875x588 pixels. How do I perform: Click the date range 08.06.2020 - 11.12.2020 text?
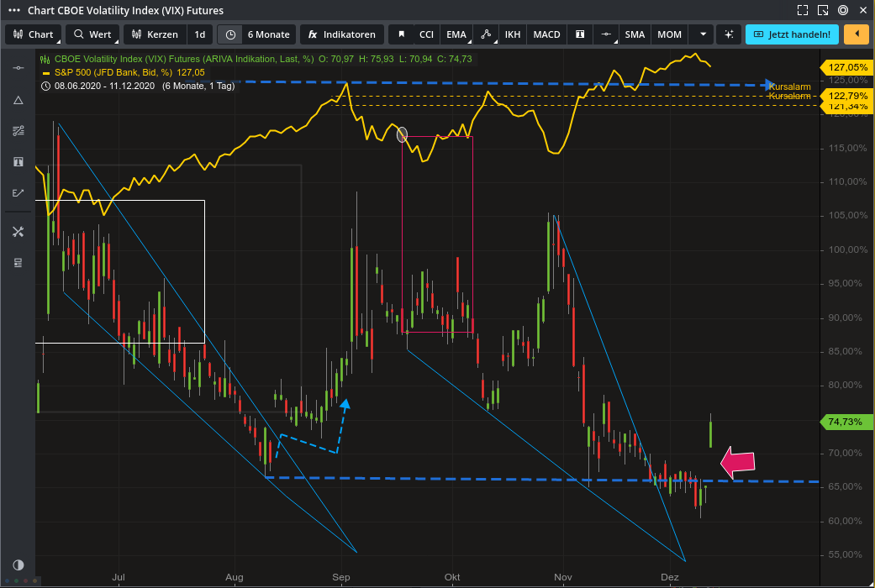point(106,86)
